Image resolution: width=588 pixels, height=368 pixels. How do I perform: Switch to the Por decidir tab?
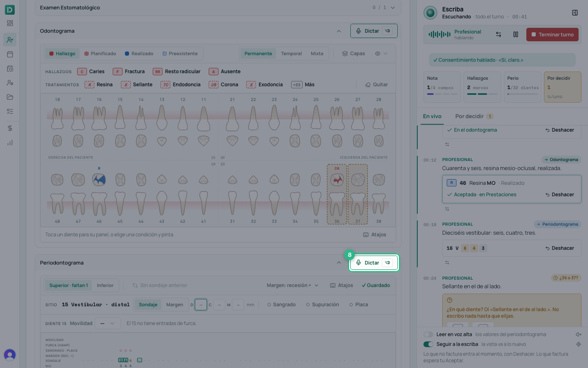point(474,117)
